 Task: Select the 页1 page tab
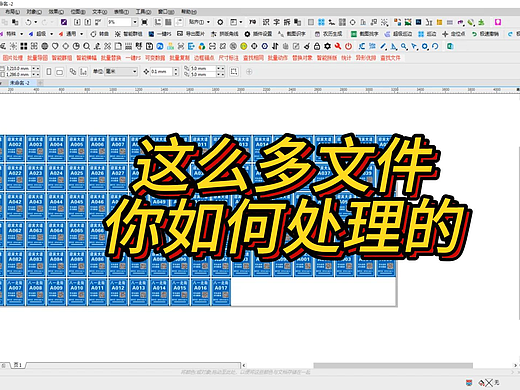[x=18, y=365]
